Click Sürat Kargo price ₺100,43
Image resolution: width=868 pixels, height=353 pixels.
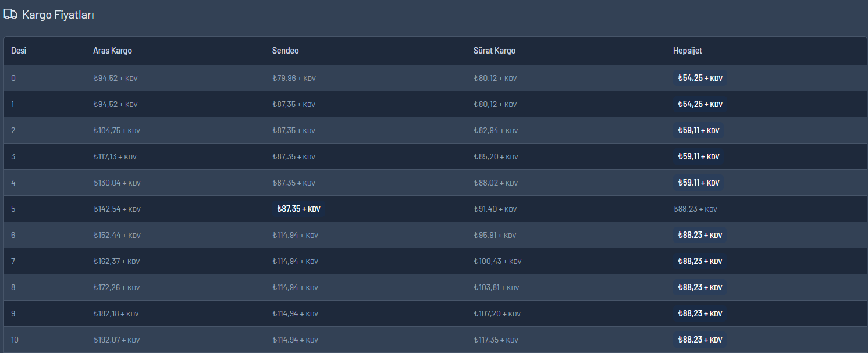coord(497,261)
